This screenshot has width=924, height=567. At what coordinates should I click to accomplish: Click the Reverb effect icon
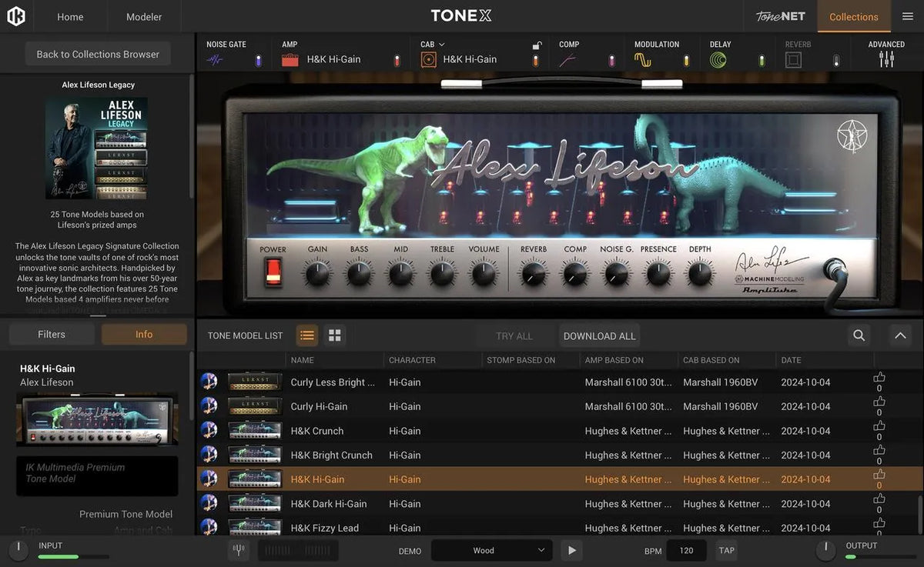click(794, 58)
